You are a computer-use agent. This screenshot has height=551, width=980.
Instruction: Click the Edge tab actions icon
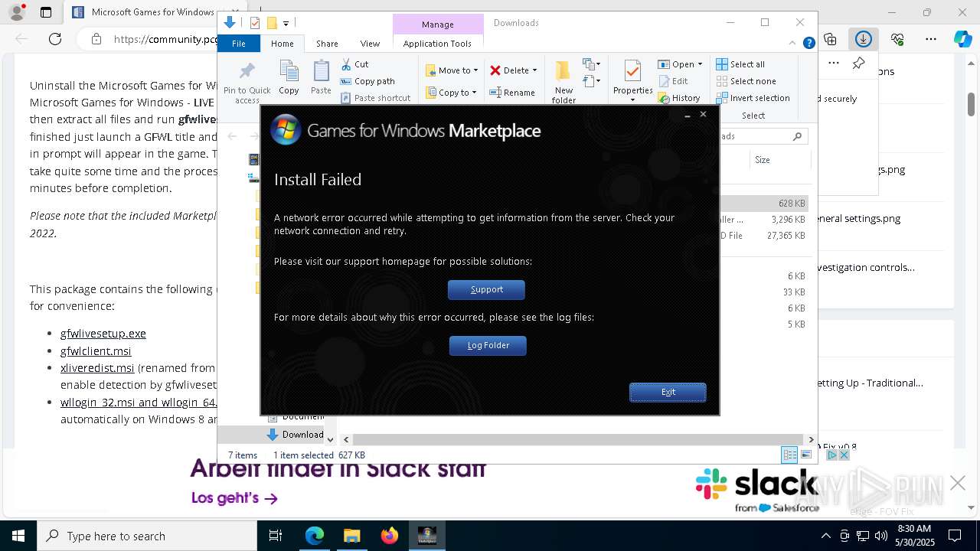(45, 12)
